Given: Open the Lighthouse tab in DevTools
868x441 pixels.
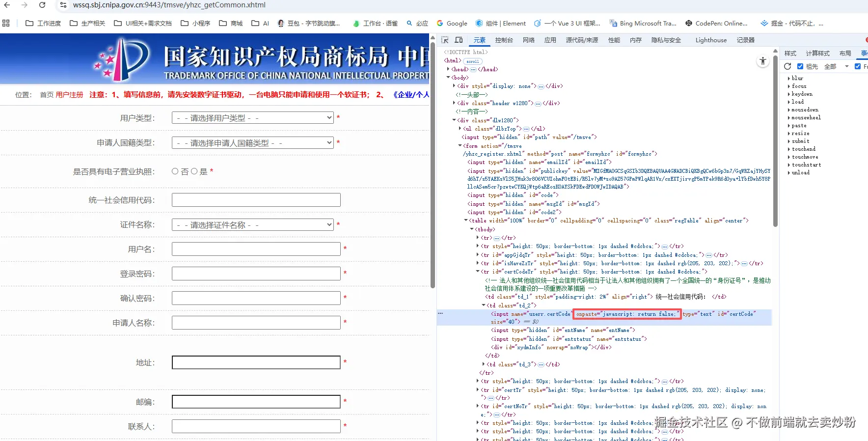Looking at the screenshot, I should click(x=710, y=40).
